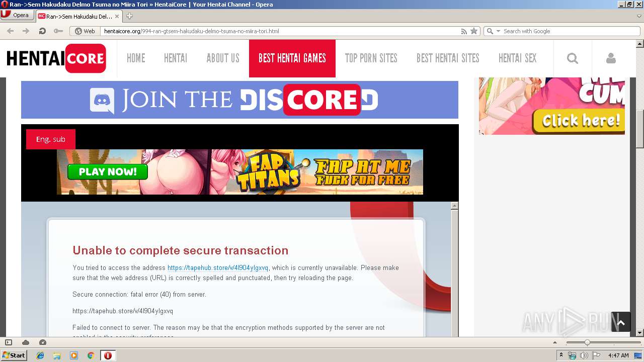Viewport: 644px width, 362px height.
Task: Open the tapehub.store link in error text
Action: (x=218, y=267)
